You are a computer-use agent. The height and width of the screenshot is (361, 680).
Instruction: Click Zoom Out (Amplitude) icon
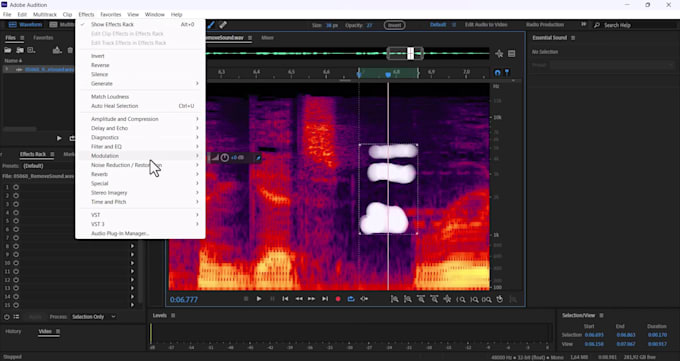(x=408, y=299)
